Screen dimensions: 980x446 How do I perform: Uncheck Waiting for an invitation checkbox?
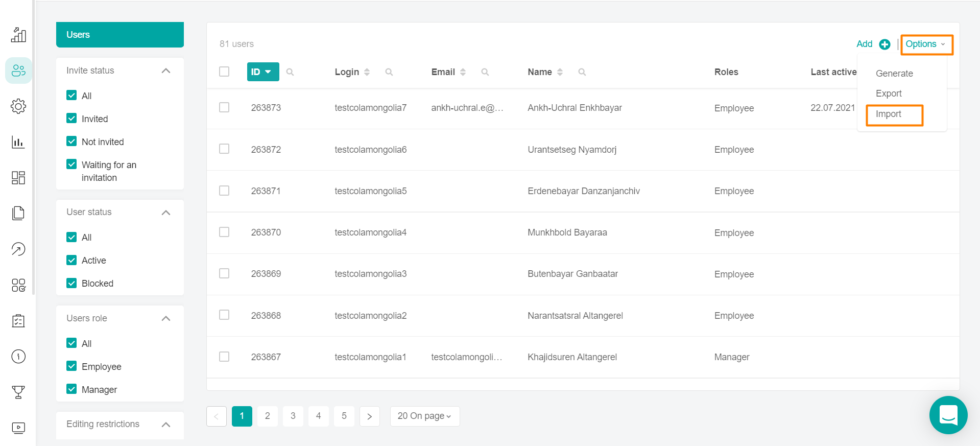click(x=71, y=165)
